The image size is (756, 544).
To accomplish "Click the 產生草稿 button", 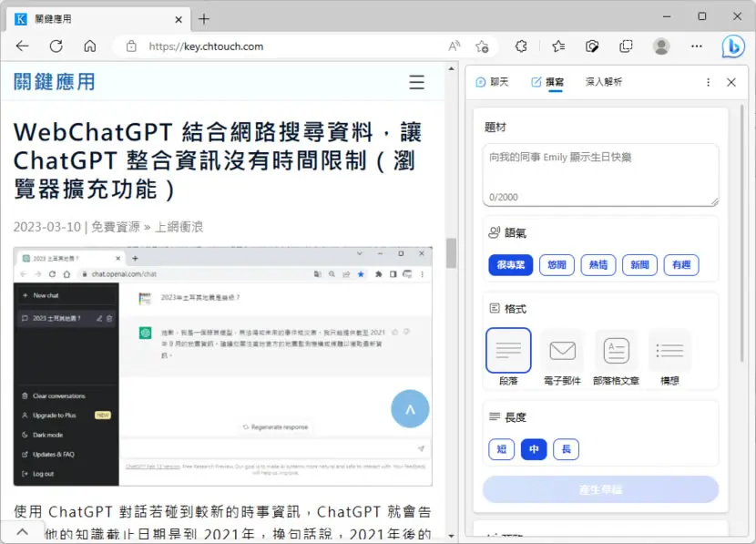I will tap(601, 490).
